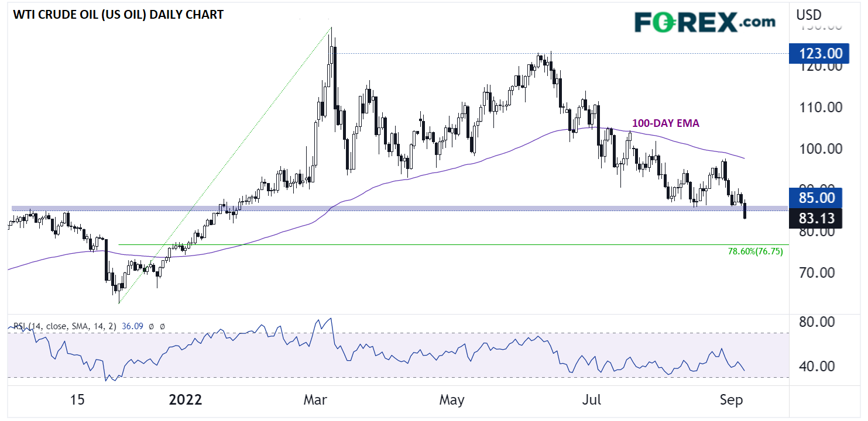Click the RSI value 36.09
The width and height of the screenshot is (868, 421).
[132, 326]
